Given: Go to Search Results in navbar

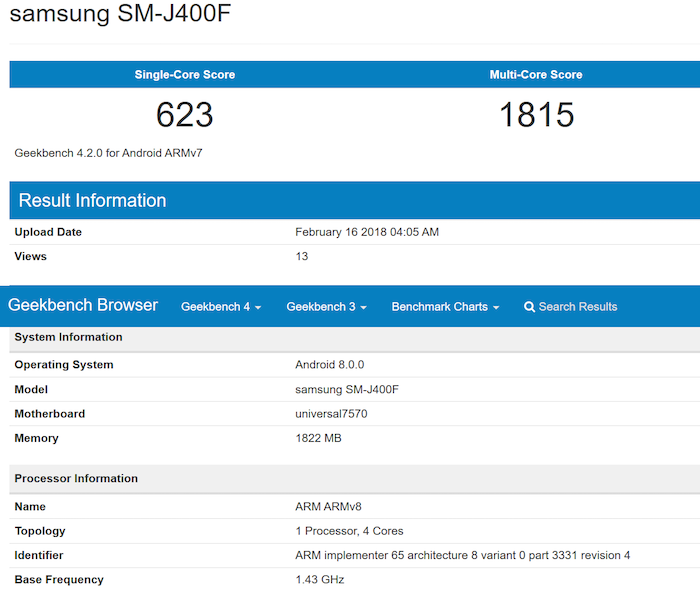Looking at the screenshot, I should pos(577,307).
